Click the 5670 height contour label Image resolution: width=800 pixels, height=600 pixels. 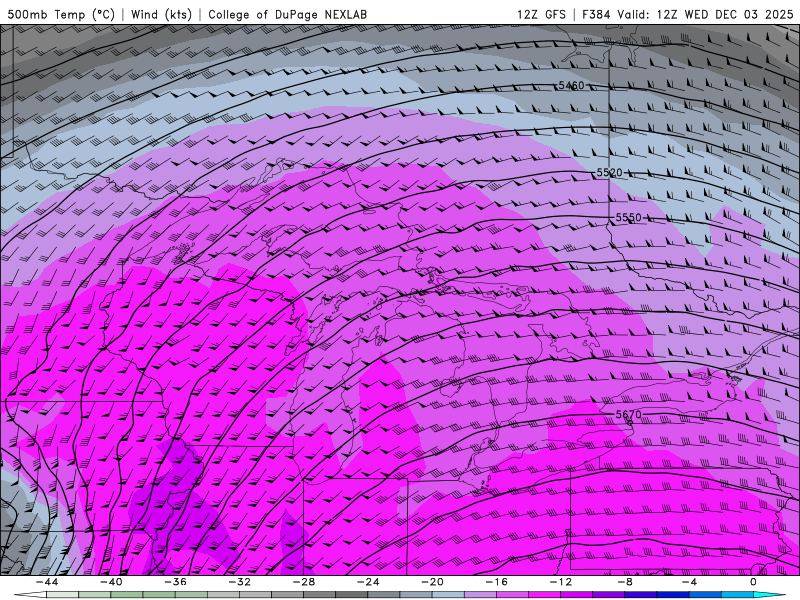[629, 415]
